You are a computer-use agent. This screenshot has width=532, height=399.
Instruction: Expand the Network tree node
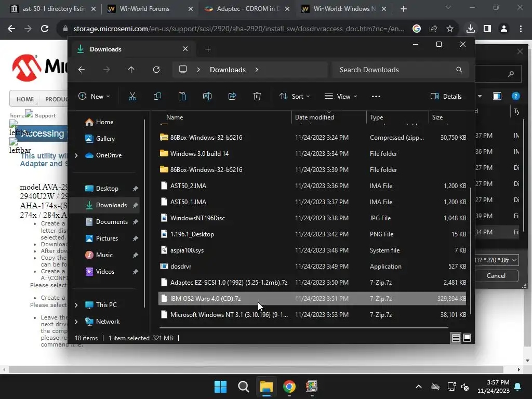(76, 322)
